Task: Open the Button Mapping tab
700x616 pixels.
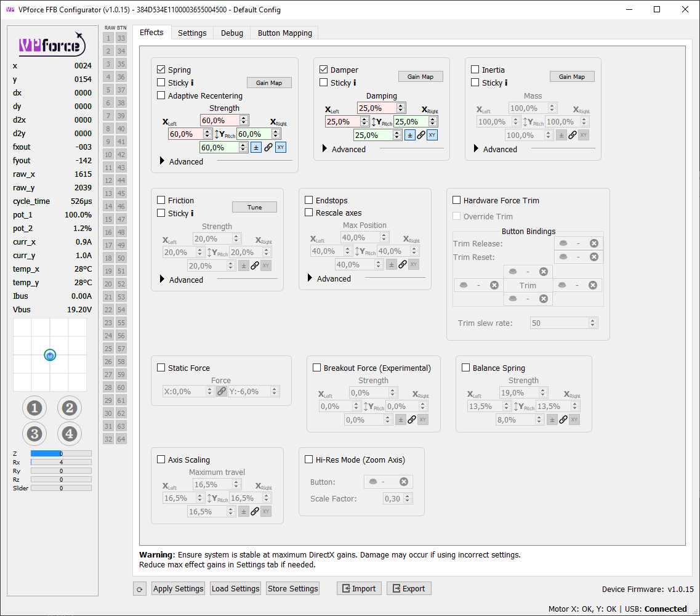Action: [284, 33]
